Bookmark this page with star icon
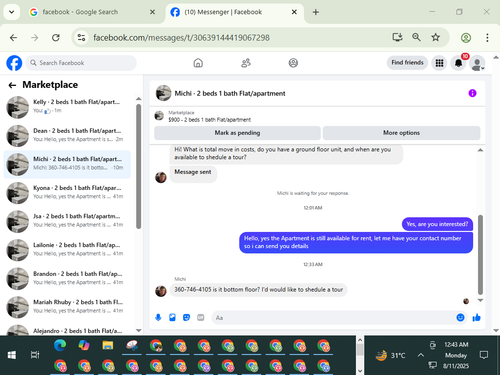This screenshot has height=375, width=500. click(x=435, y=37)
